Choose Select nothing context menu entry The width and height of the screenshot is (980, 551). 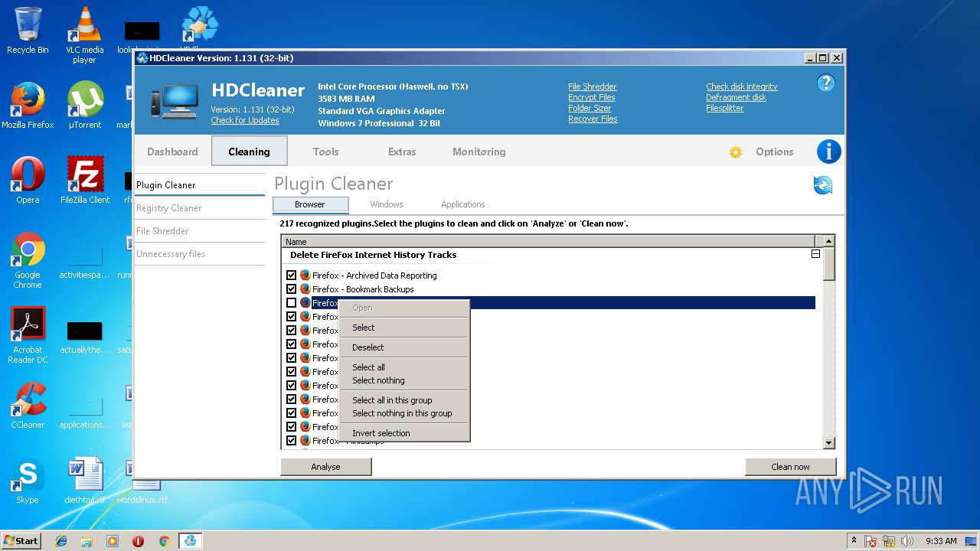403,380
